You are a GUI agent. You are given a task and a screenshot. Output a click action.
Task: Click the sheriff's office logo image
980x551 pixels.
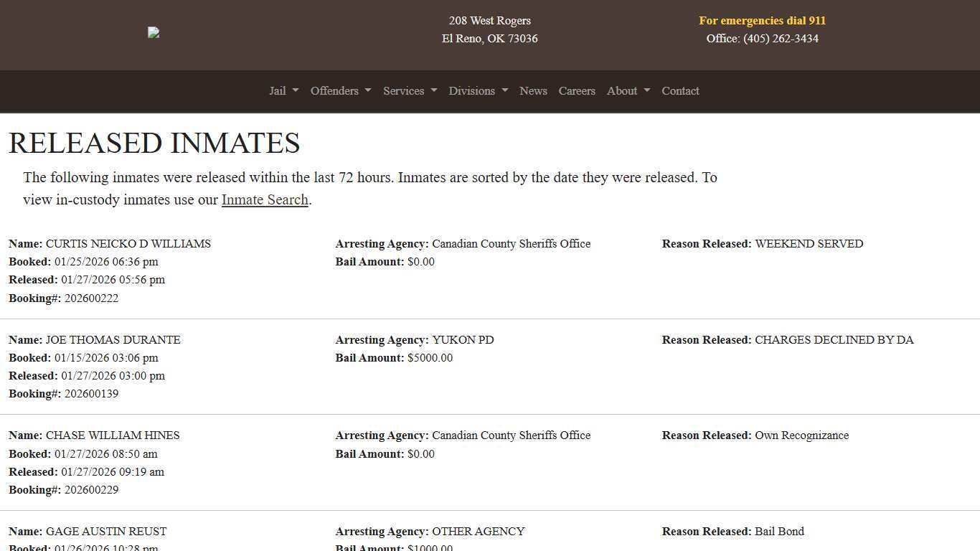click(153, 32)
